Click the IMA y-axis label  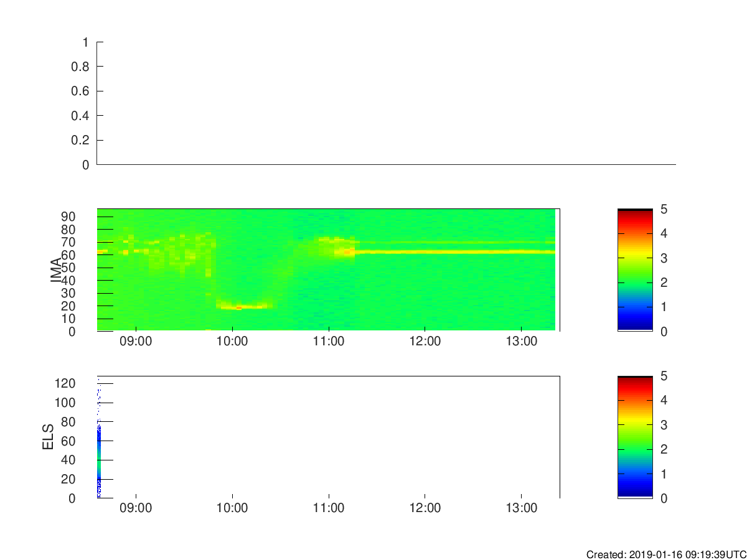tap(56, 270)
